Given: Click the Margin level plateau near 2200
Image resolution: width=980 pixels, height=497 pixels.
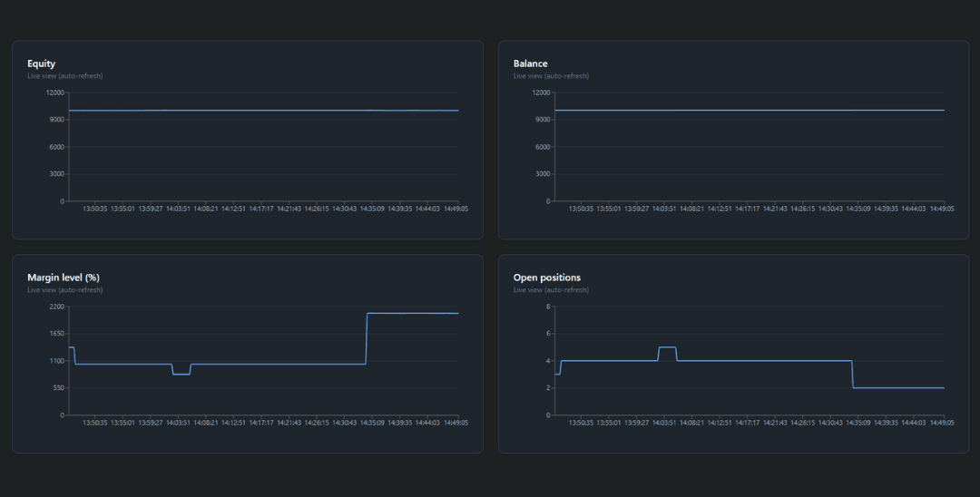Looking at the screenshot, I should point(413,313).
